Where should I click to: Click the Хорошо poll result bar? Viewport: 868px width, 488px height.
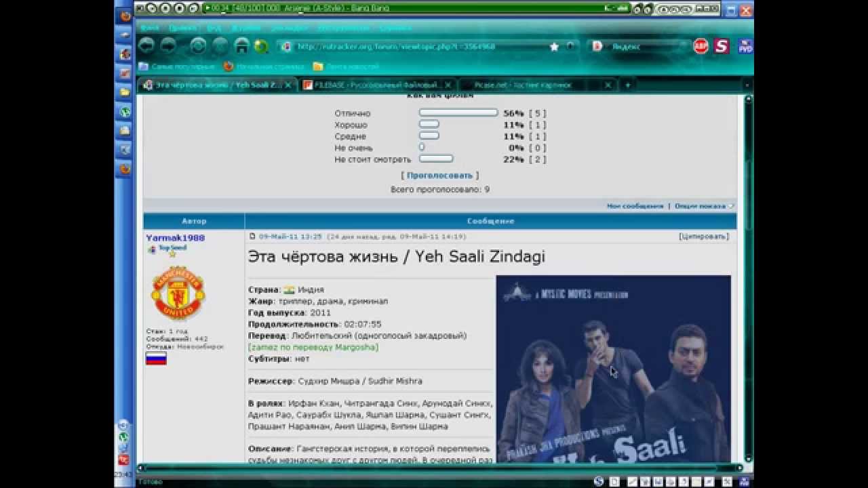coord(429,125)
